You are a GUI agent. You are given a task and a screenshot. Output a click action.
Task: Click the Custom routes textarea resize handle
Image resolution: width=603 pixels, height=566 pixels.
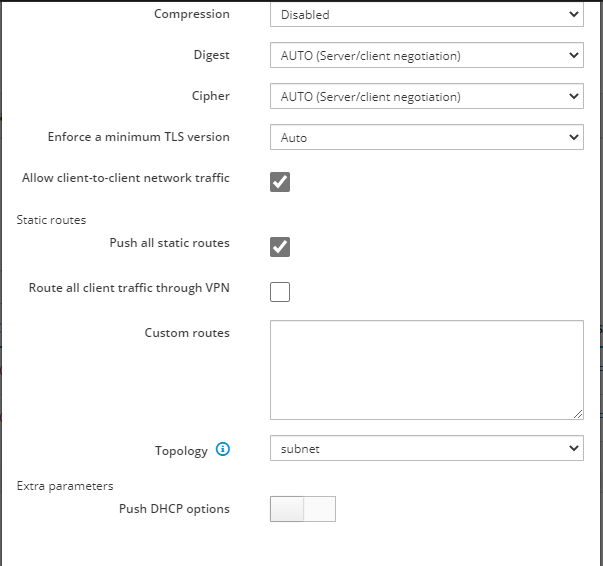(578, 414)
